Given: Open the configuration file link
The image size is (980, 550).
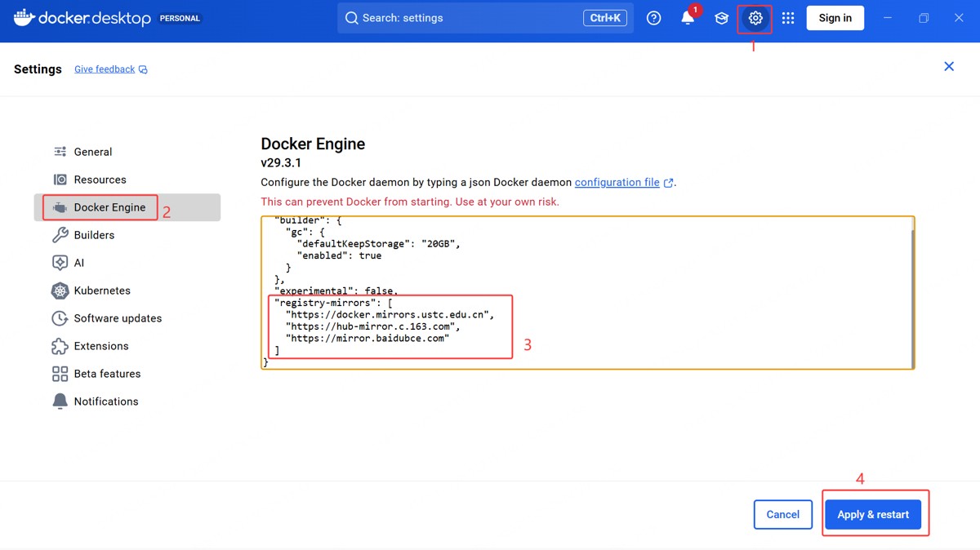Looking at the screenshot, I should tap(617, 183).
